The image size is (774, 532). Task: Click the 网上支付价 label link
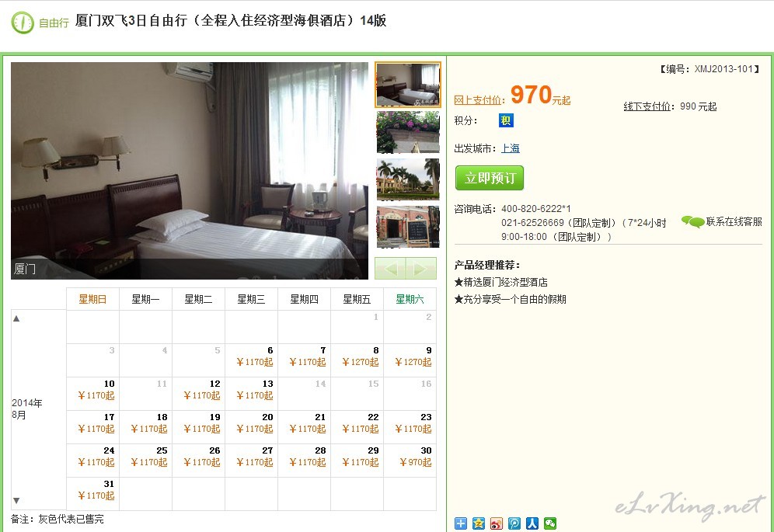477,100
